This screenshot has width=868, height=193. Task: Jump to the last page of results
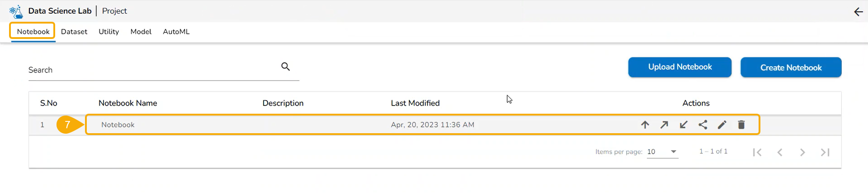(x=825, y=152)
